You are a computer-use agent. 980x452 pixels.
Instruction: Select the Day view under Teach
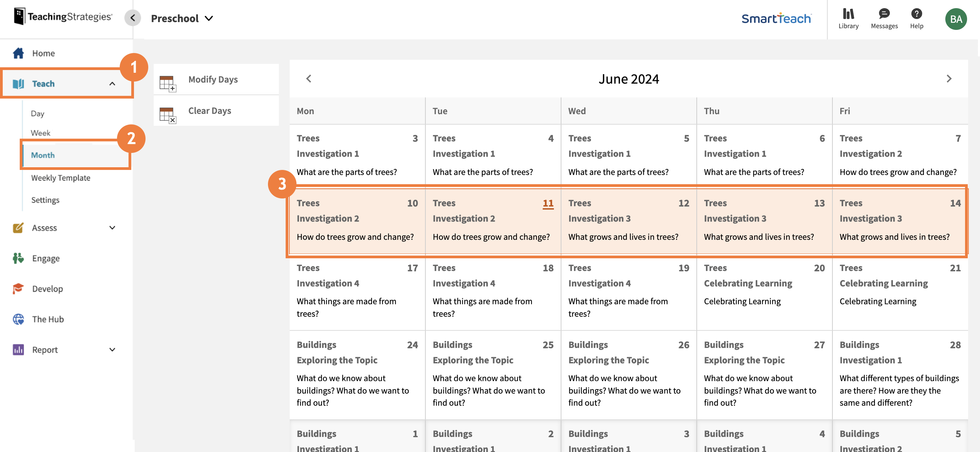point(38,113)
